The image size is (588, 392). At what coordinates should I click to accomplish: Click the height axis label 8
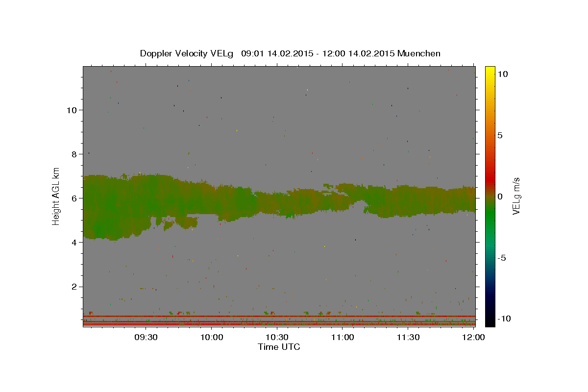click(74, 154)
